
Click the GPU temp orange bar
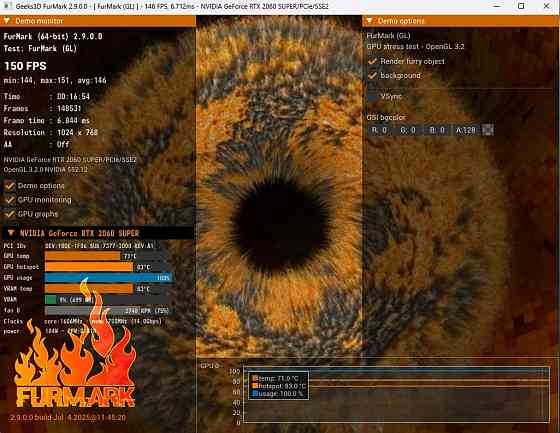point(82,256)
